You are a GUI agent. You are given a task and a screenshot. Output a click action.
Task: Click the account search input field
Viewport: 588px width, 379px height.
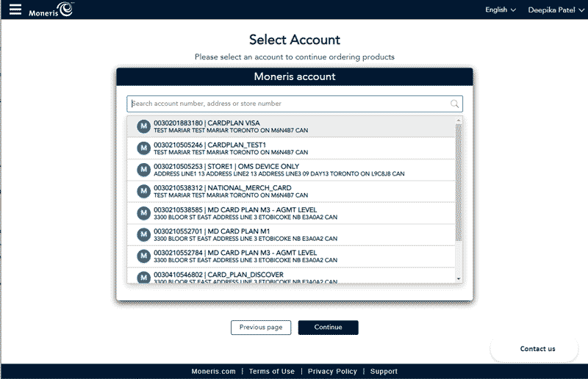[295, 104]
